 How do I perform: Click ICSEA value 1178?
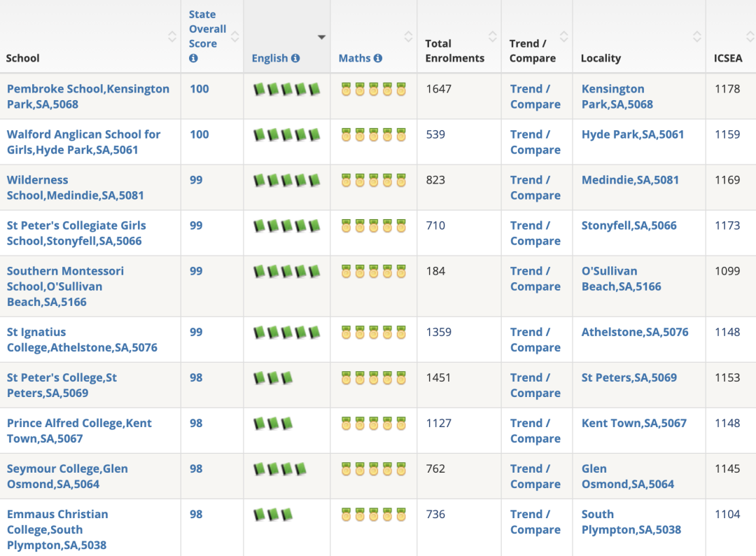point(727,89)
